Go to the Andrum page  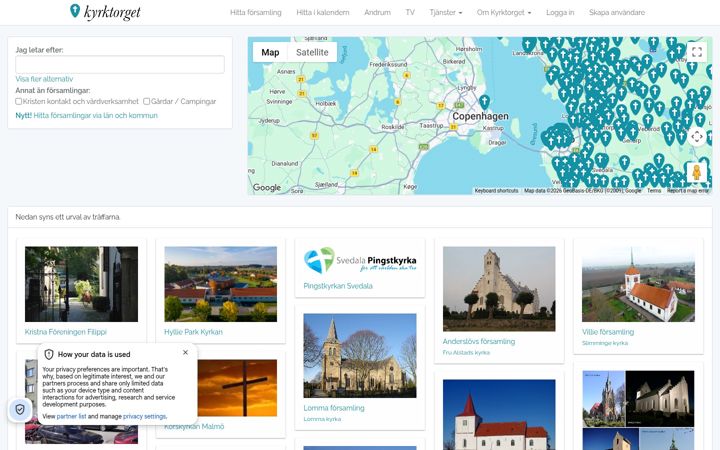coord(377,12)
